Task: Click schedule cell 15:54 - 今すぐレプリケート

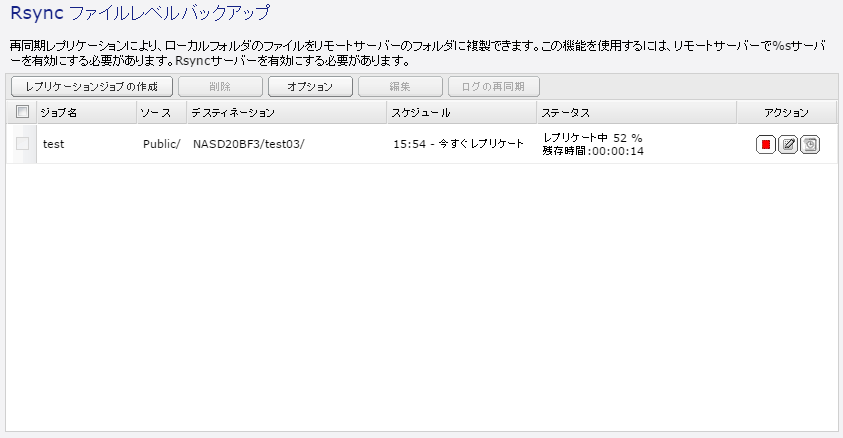Action: coord(458,144)
